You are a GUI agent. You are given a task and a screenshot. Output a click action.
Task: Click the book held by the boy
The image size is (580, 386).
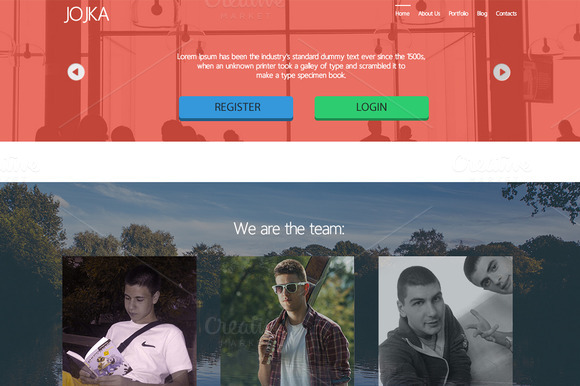tap(99, 359)
